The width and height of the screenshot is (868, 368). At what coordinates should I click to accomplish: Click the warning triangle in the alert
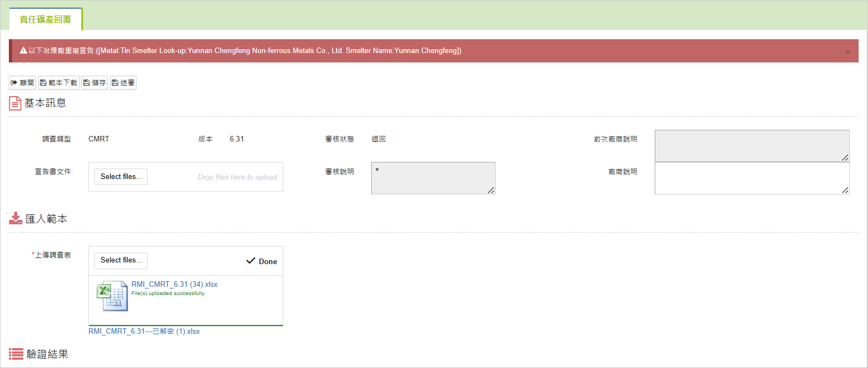tap(23, 51)
